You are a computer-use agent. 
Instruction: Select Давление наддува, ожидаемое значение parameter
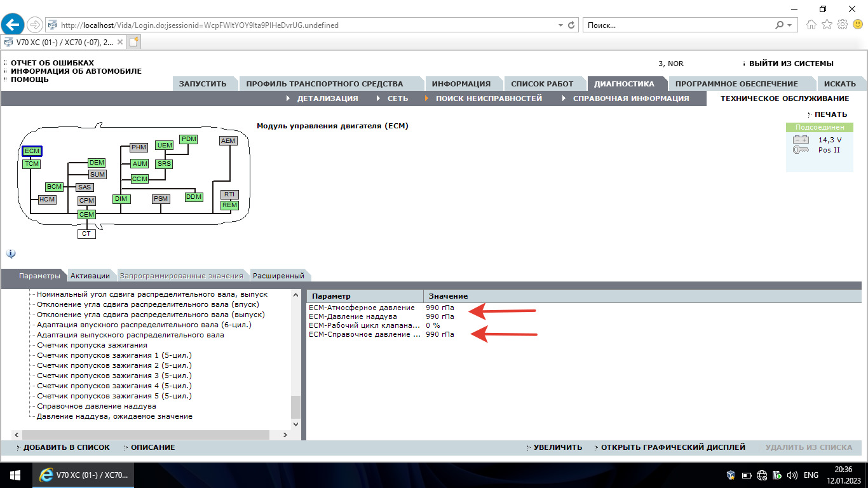114,416
